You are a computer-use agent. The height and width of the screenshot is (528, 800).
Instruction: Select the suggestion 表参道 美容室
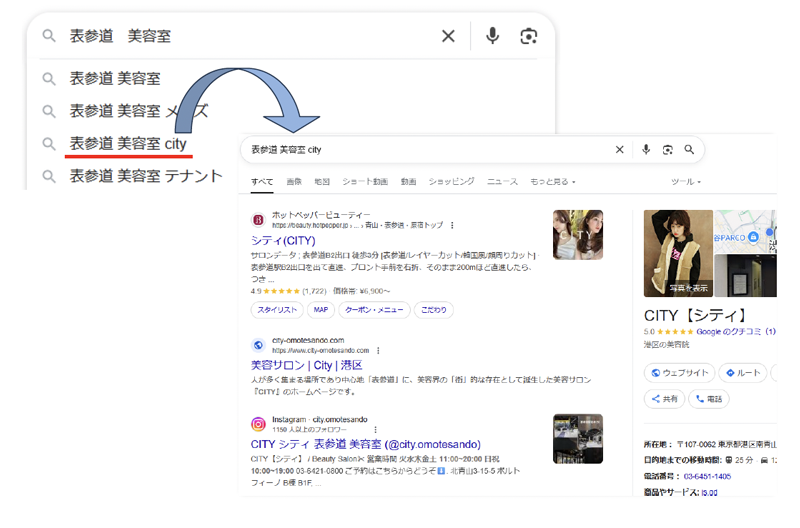tap(115, 79)
